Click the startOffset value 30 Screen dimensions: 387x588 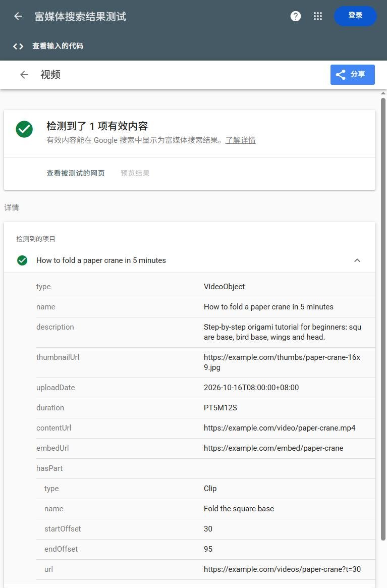pyautogui.click(x=208, y=529)
